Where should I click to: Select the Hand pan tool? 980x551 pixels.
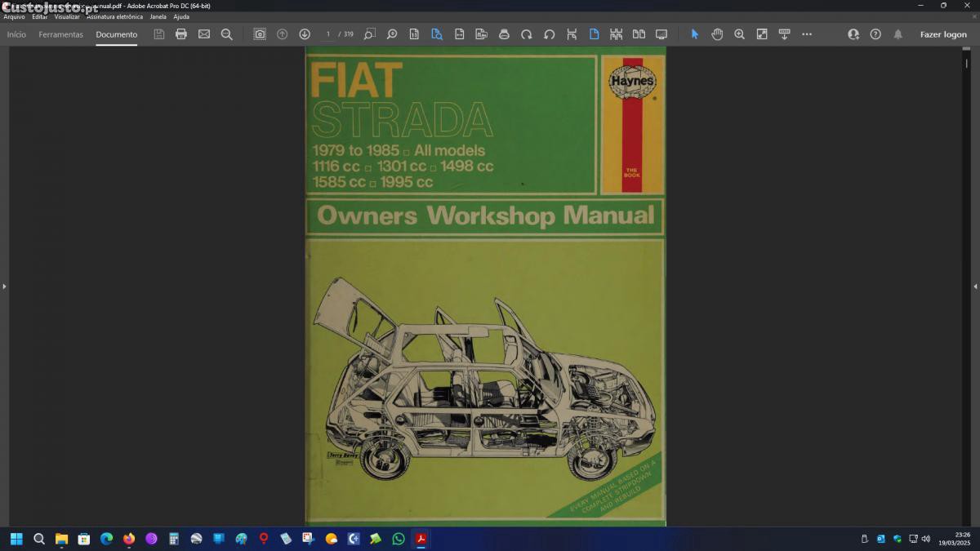coord(717,34)
